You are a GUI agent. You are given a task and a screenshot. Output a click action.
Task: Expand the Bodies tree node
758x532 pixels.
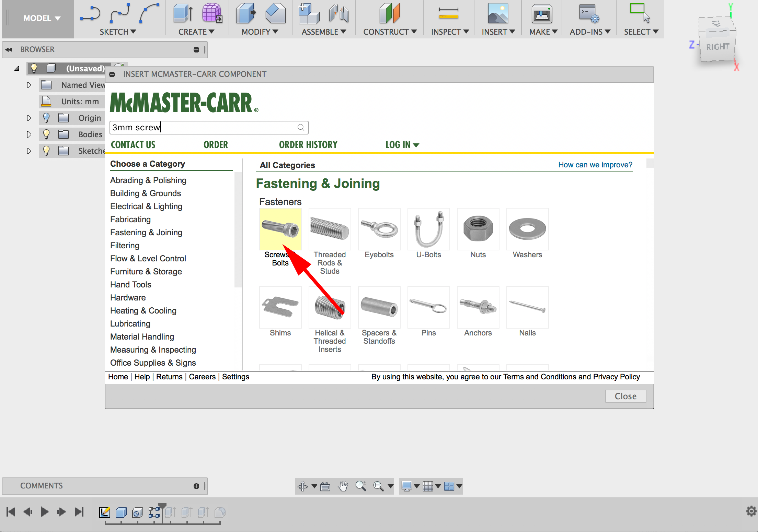29,134
